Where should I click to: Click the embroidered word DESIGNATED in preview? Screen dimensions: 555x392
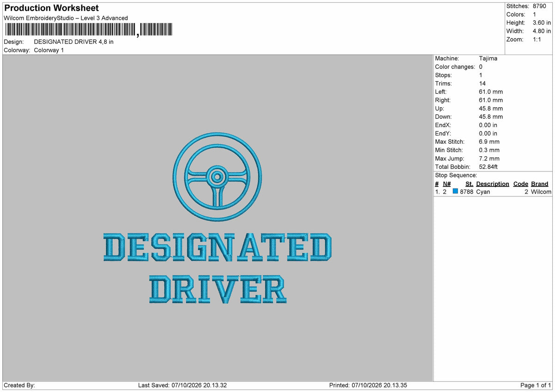tap(217, 247)
